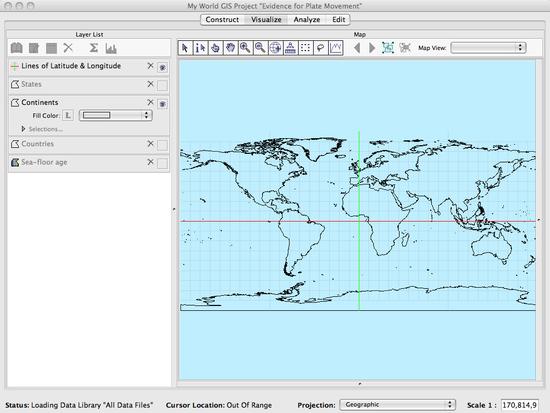Click the Status Loading Data Library text
The width and height of the screenshot is (550, 413).
point(79,405)
